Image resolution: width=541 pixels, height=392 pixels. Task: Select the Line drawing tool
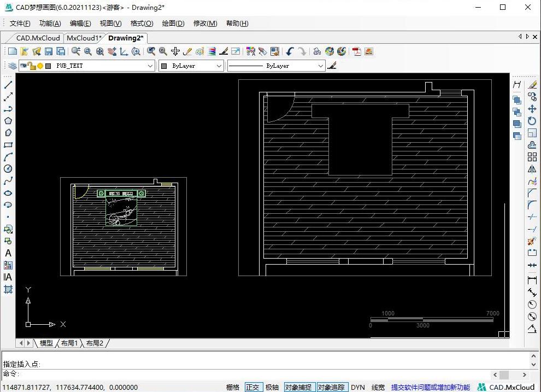pyautogui.click(x=8, y=85)
